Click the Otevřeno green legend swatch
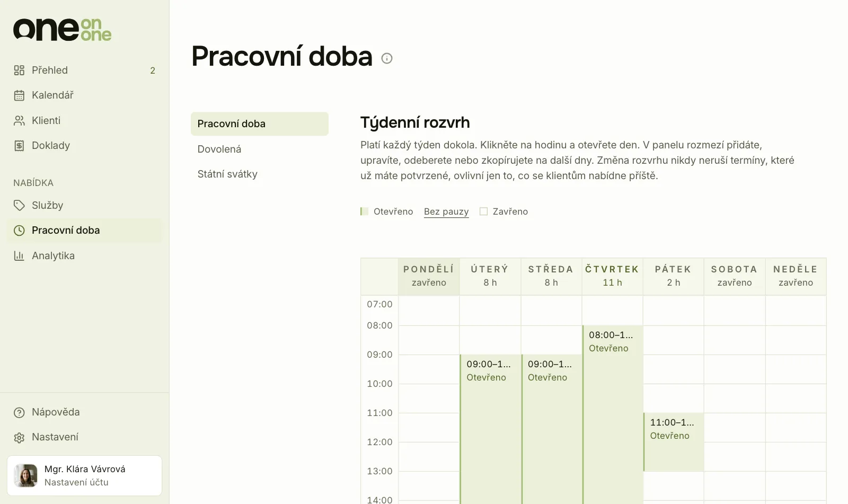 click(x=364, y=211)
